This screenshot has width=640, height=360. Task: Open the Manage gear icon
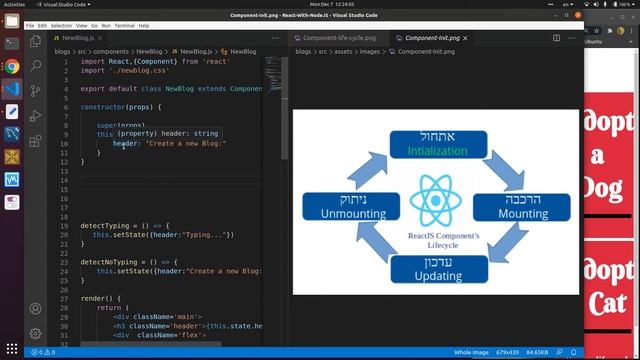[x=36, y=333]
